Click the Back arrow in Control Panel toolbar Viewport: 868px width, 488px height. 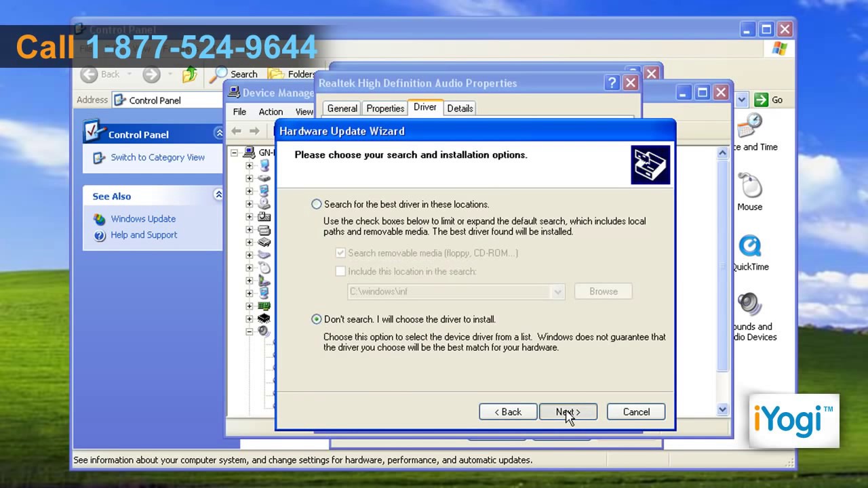[x=89, y=74]
